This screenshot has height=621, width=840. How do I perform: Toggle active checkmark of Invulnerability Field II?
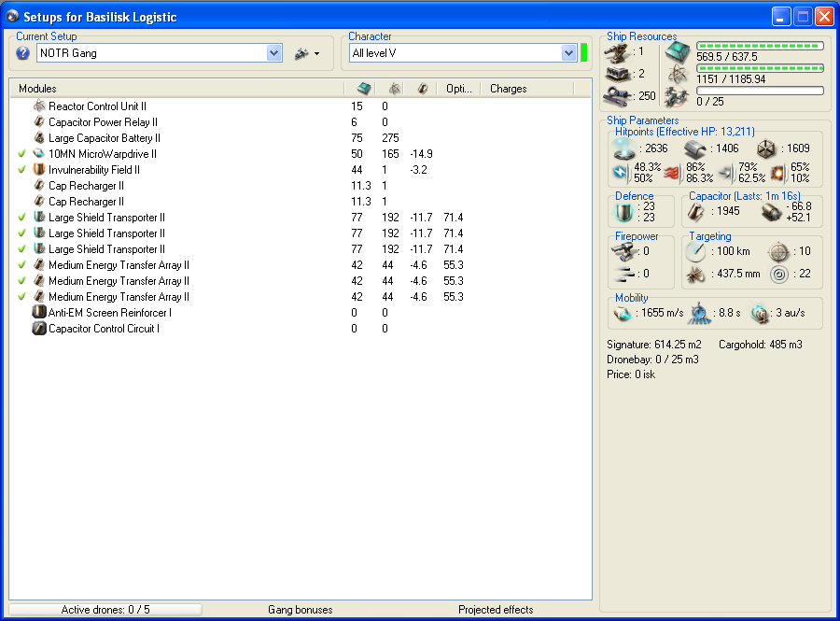point(21,170)
